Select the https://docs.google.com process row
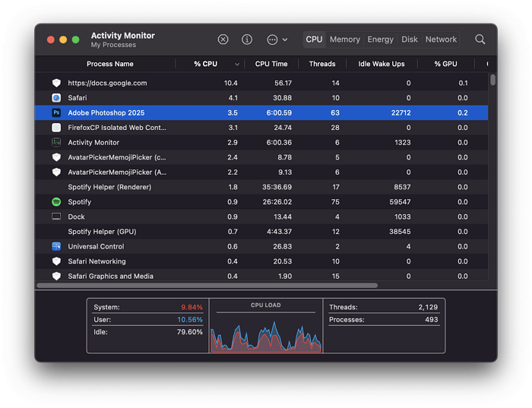Viewport: 532px width, 408px height. coord(261,83)
